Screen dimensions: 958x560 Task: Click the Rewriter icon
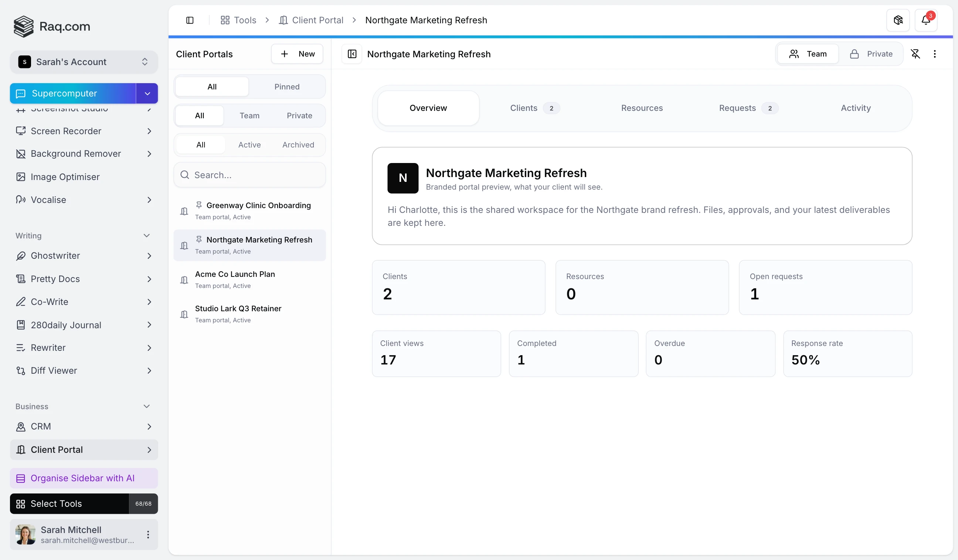coord(21,348)
